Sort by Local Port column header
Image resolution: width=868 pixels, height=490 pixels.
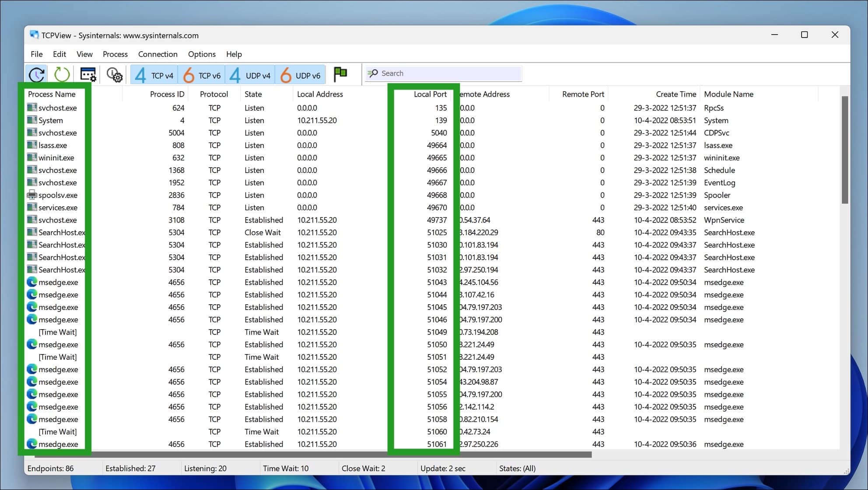point(430,94)
